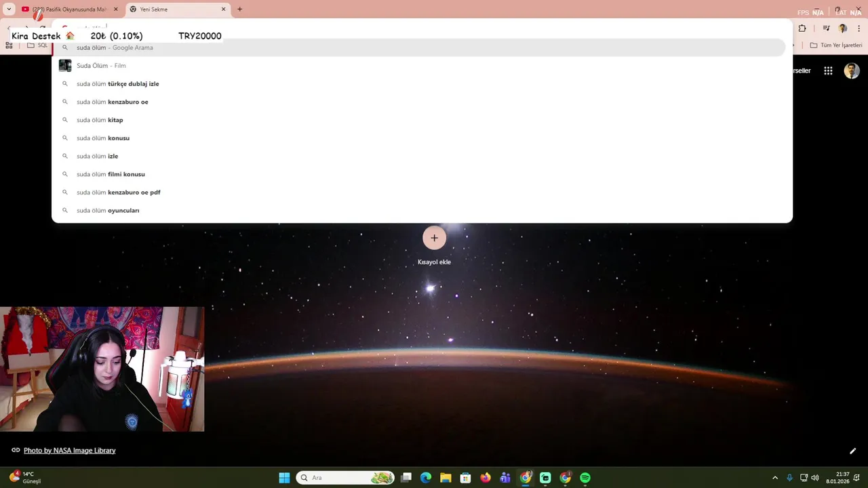868x488 pixels.
Task: Open Windows Start menu
Action: tap(284, 478)
